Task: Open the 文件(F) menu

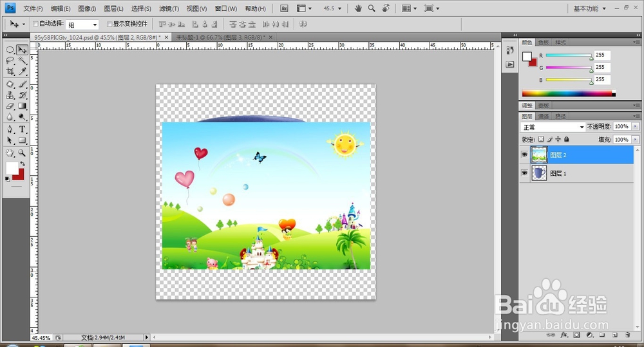Action: pos(33,8)
